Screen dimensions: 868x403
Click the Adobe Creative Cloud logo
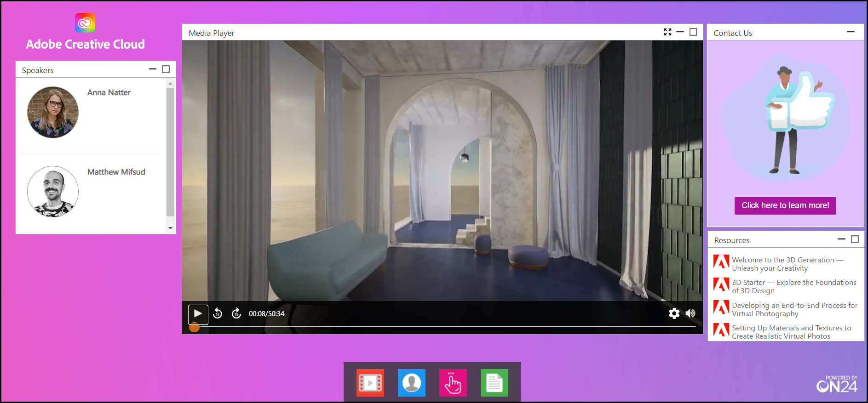[x=85, y=23]
